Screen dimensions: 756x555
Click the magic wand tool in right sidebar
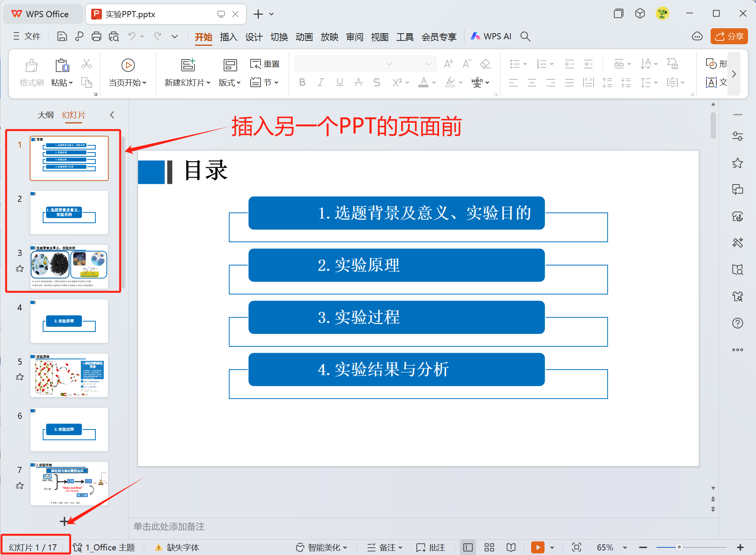pyautogui.click(x=738, y=243)
